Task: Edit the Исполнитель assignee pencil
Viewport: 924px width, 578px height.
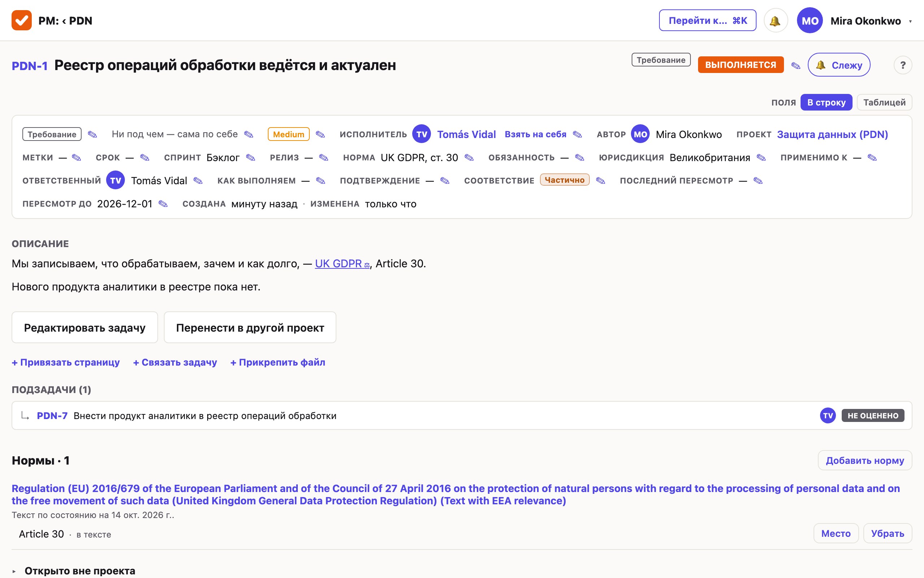Action: coord(577,134)
